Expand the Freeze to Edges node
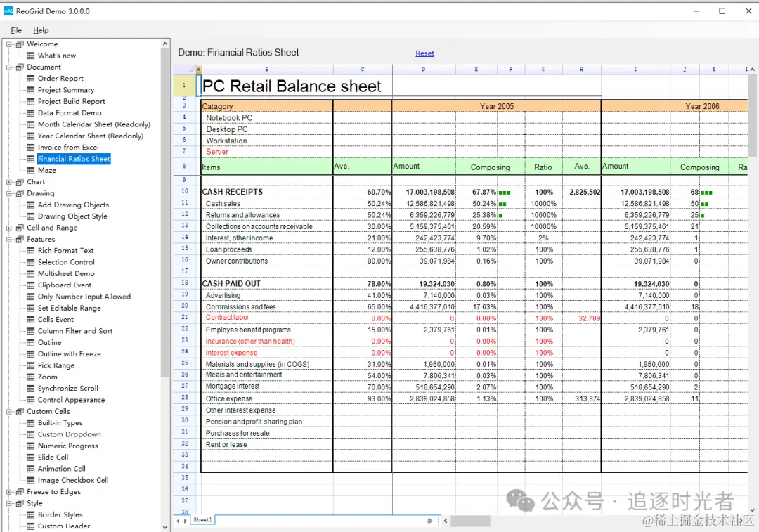This screenshot has height=532, width=759. pyautogui.click(x=9, y=492)
